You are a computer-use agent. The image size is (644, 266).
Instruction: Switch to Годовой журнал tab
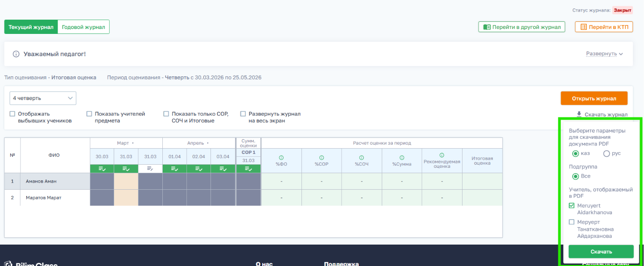point(83,27)
